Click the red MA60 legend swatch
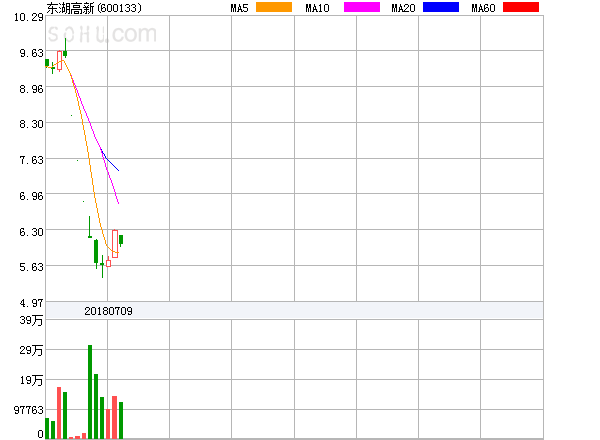The image size is (600, 440). [x=521, y=7]
